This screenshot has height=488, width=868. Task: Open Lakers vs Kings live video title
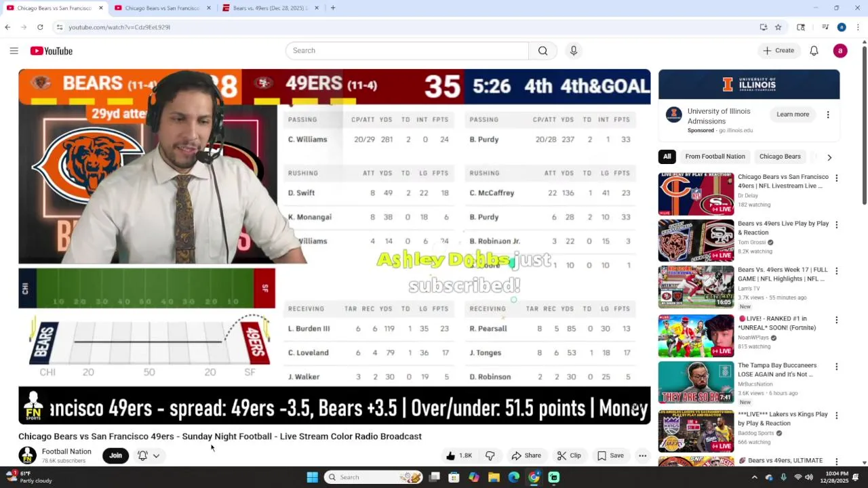783,418
